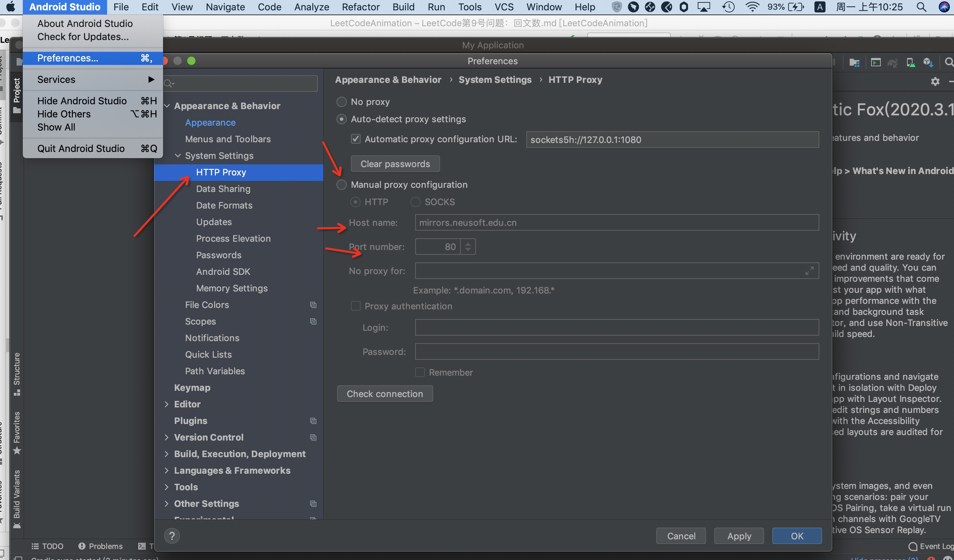Open the Refactor menu
The height and width of the screenshot is (560, 954).
[360, 7]
